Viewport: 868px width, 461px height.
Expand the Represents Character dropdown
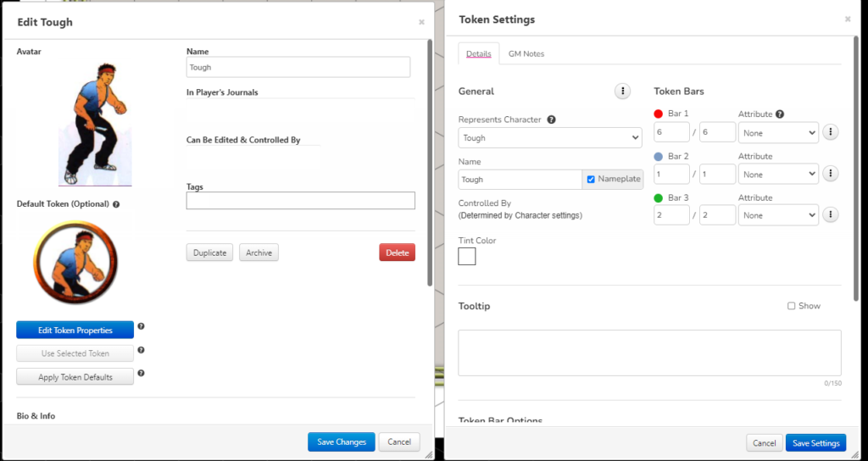pos(549,138)
